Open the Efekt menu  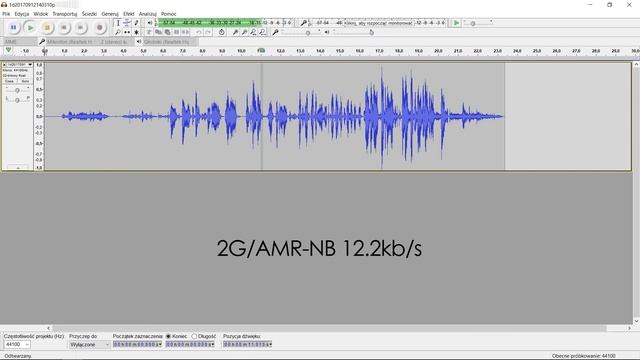129,14
